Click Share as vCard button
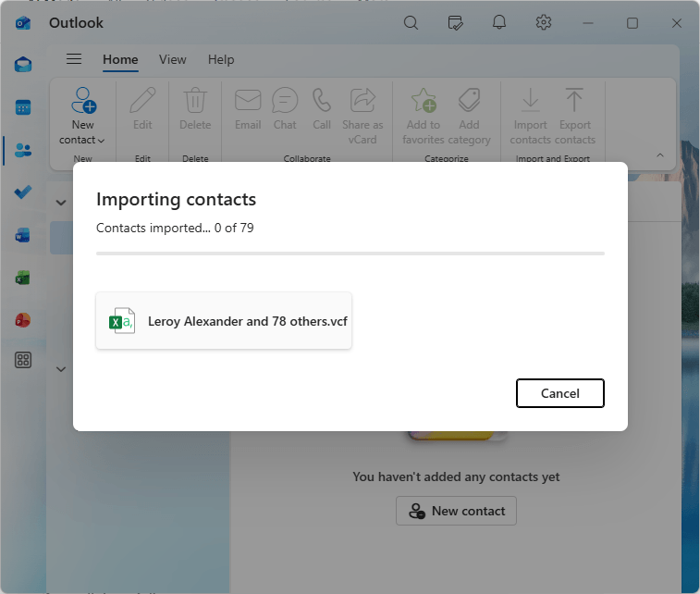Viewport: 700px width, 594px height. pos(362,117)
